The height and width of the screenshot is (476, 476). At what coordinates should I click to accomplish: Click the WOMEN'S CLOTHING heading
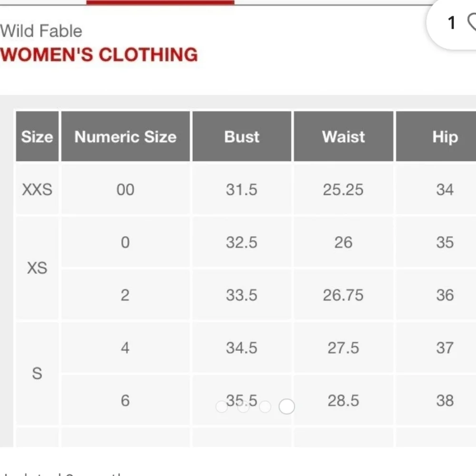[x=99, y=55]
